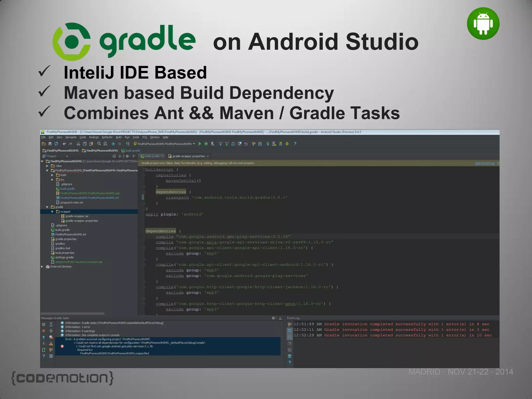Open the SDK Manager download icon
Image resolution: width=532 pixels, height=399 pixels.
point(281,144)
